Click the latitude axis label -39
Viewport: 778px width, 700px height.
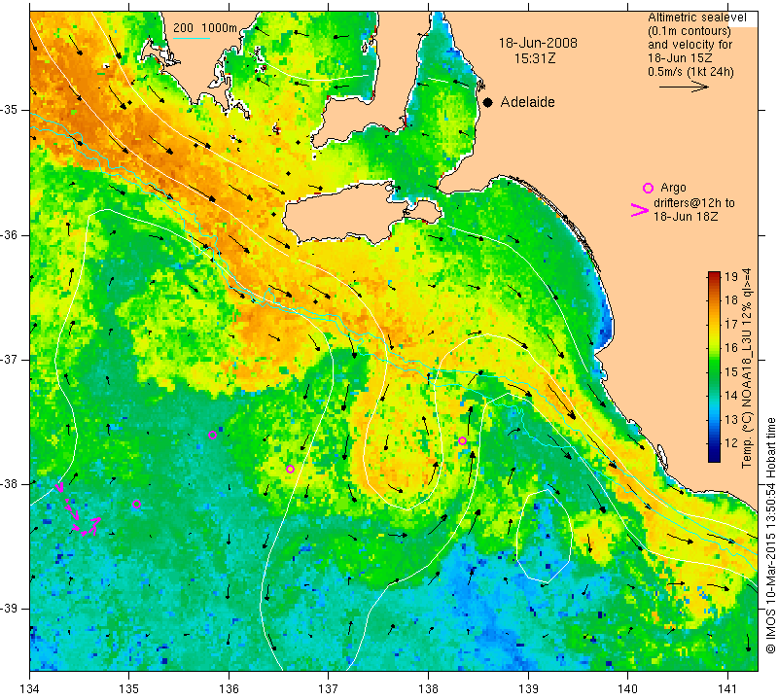point(10,609)
